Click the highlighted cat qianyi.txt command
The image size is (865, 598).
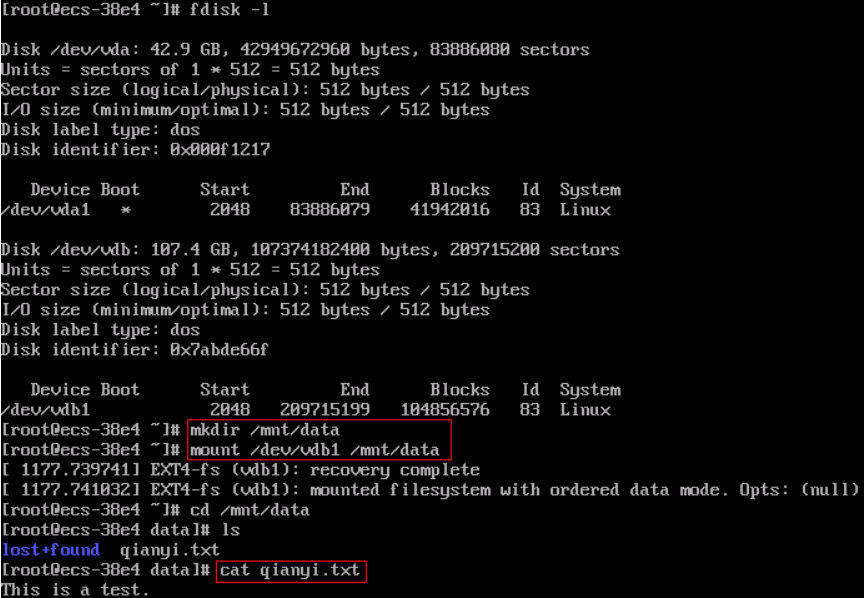pyautogui.click(x=290, y=570)
